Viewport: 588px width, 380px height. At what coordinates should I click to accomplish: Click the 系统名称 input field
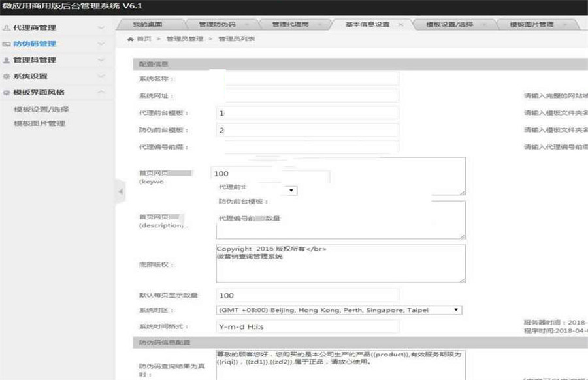coord(307,79)
